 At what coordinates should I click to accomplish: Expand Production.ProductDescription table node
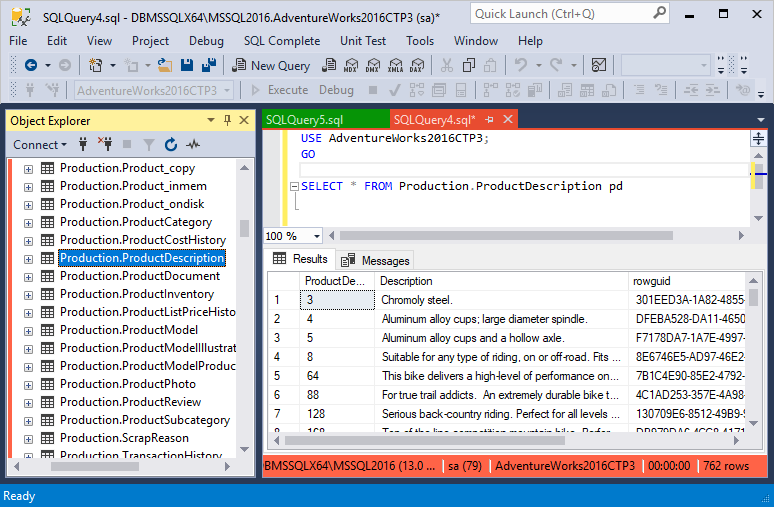[x=29, y=259]
